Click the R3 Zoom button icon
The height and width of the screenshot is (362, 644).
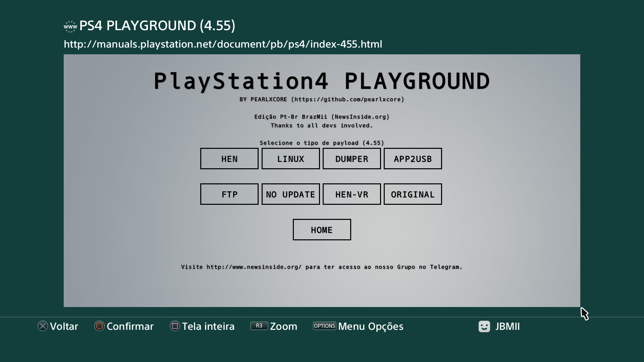259,326
